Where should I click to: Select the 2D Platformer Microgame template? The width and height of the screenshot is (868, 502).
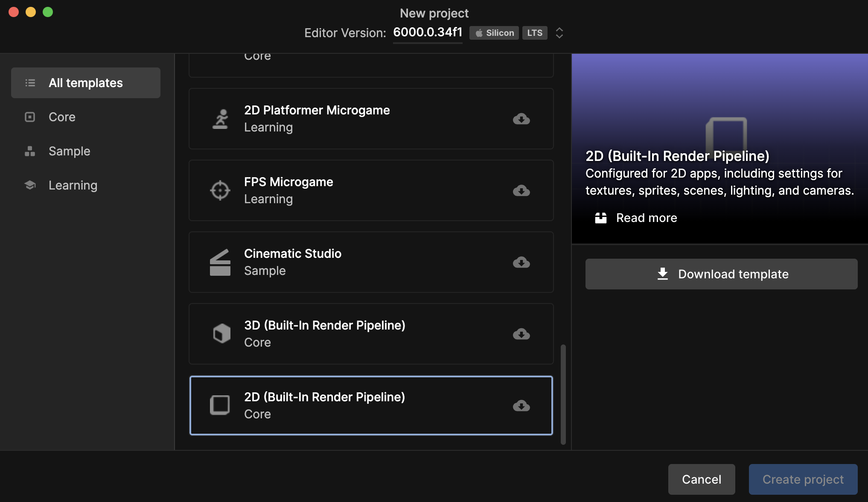(x=371, y=119)
